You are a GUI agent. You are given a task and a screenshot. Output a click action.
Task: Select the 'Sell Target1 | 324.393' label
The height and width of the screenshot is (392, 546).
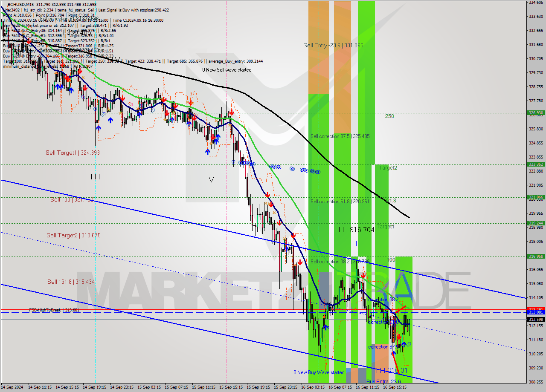click(x=73, y=153)
